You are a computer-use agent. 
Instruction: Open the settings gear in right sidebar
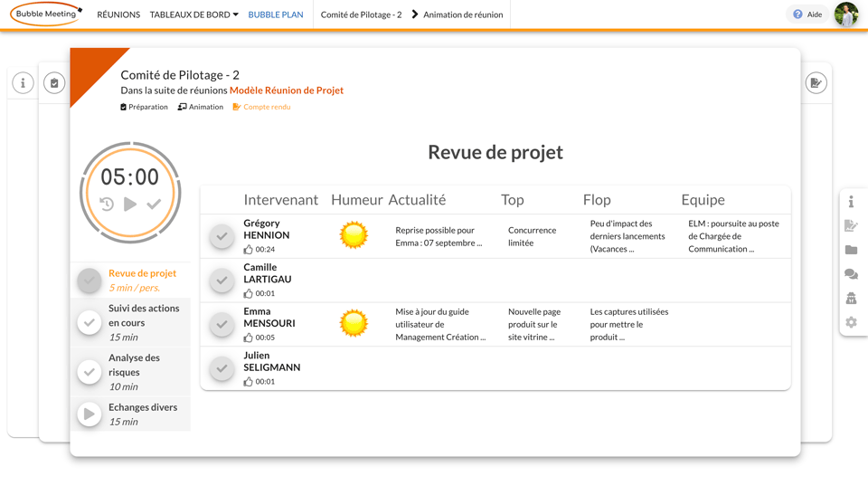(851, 322)
